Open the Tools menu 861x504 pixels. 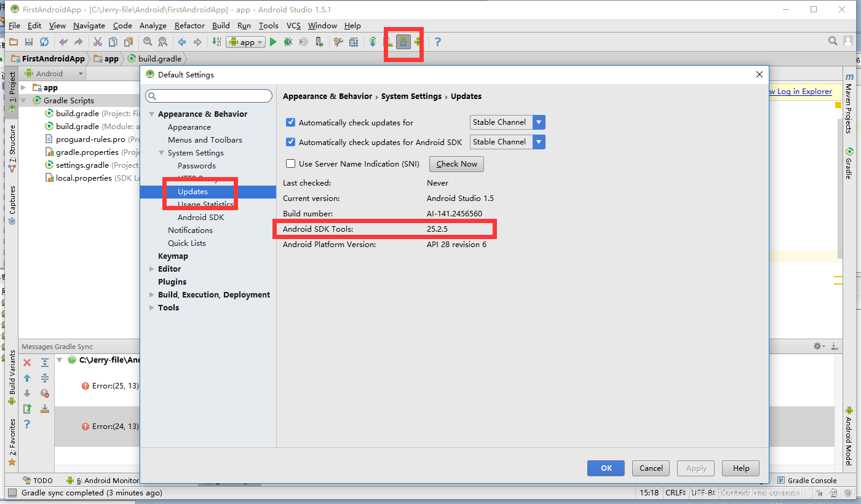[x=268, y=26]
